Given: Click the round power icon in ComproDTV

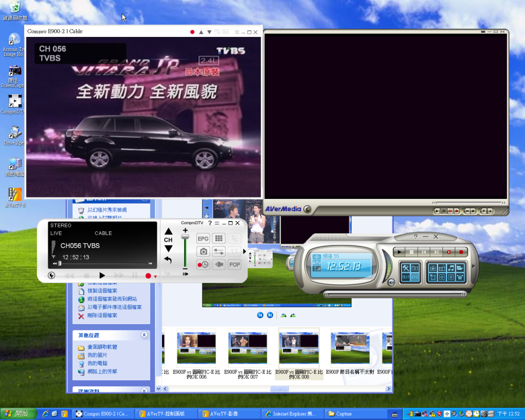Looking at the screenshot, I should pos(52,275).
